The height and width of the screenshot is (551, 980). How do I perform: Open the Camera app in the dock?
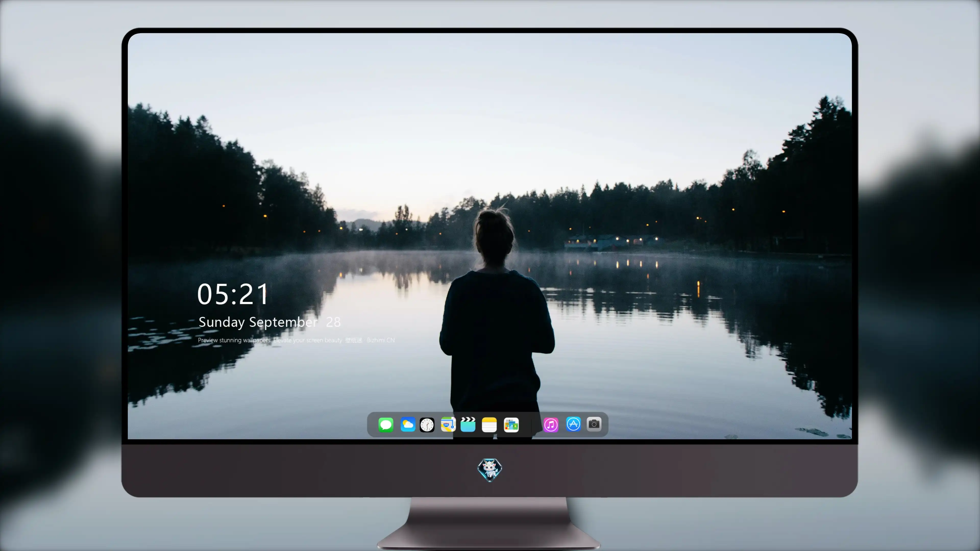tap(594, 424)
